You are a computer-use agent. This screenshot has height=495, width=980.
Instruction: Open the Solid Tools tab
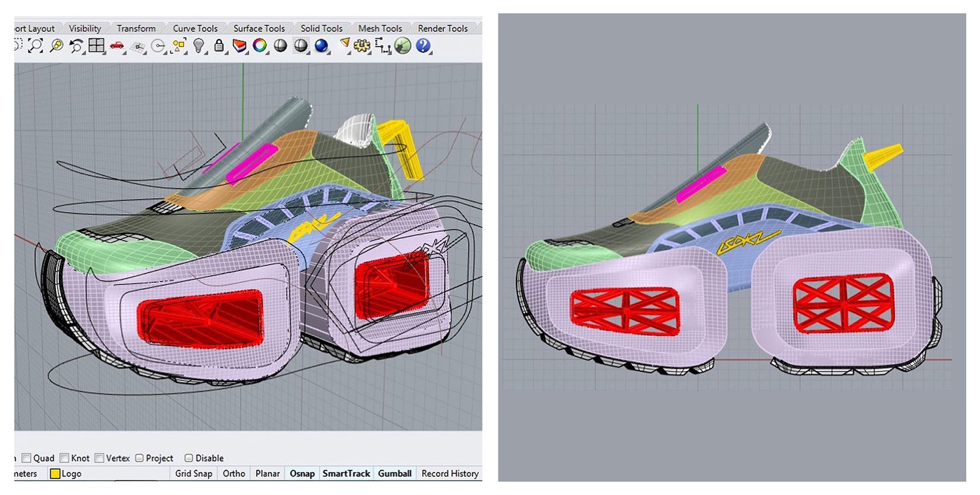pos(321,28)
